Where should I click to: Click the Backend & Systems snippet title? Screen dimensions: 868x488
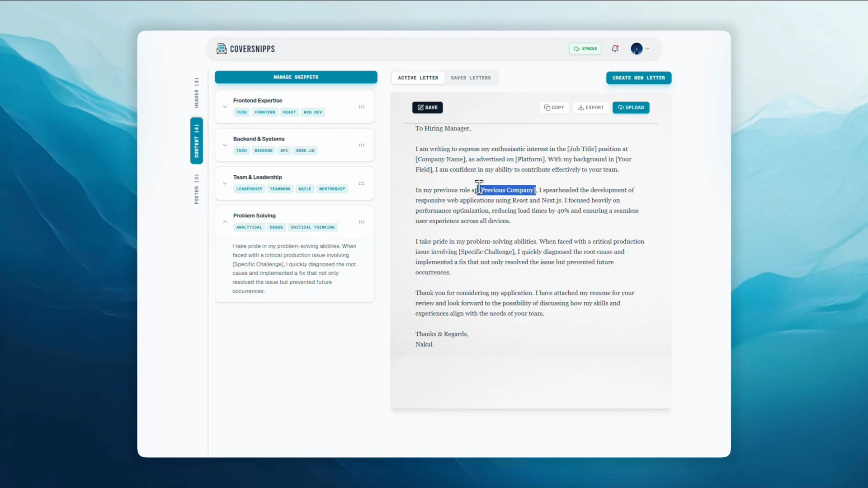(259, 139)
